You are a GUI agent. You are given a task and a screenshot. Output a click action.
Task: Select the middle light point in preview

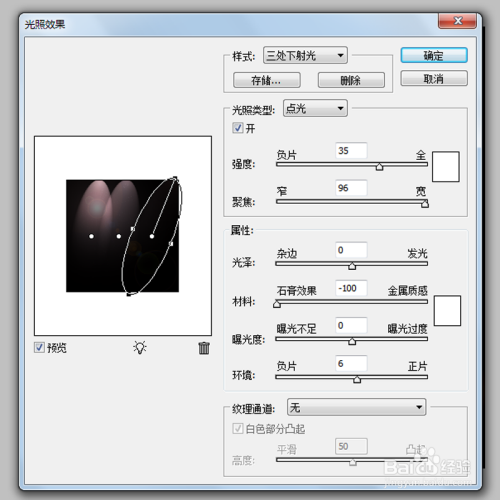pos(119,236)
